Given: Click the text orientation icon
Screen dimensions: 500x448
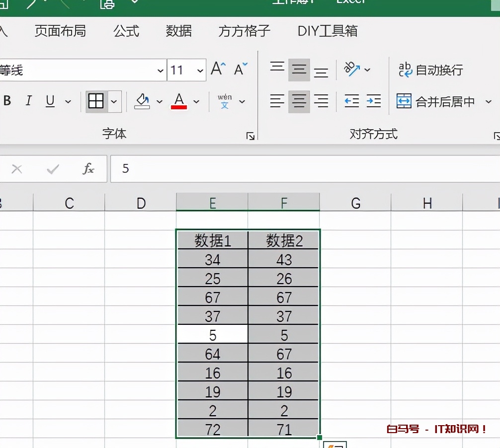Looking at the screenshot, I should 352,70.
